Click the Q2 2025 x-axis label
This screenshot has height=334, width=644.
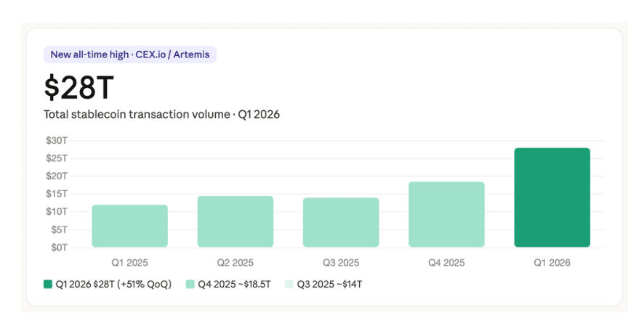pyautogui.click(x=236, y=263)
